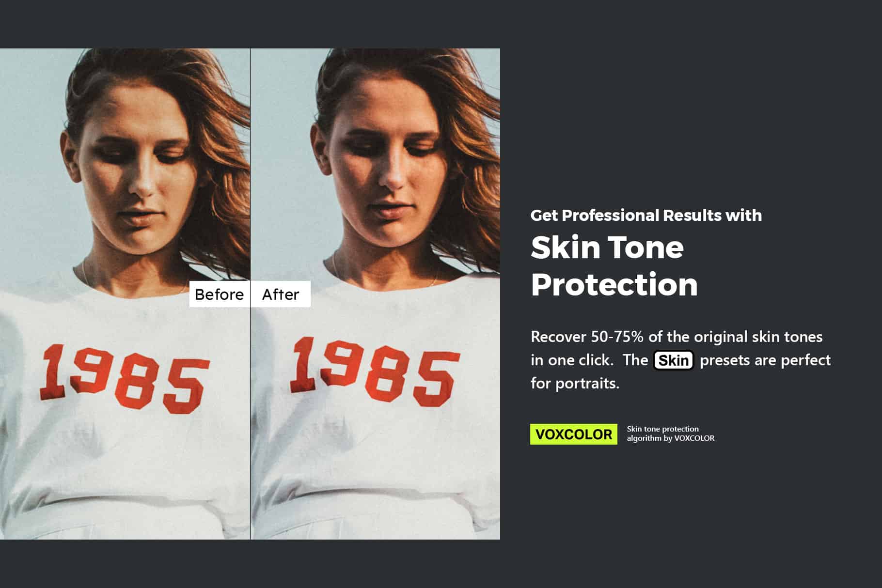882x588 pixels.
Task: Click 'Get Professional Results with' subtitle
Action: click(x=646, y=215)
